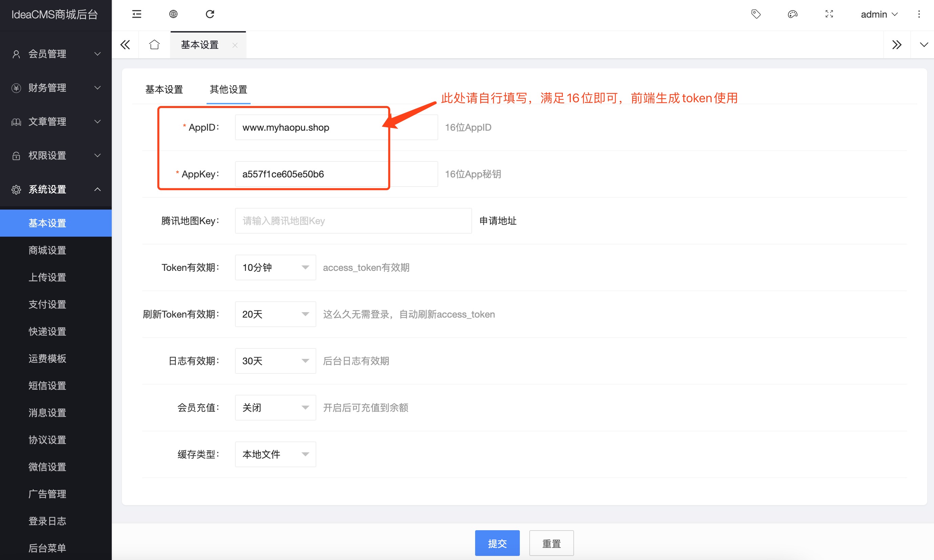934x560 pixels.
Task: Select 商城设置 in the sidebar
Action: (x=47, y=250)
